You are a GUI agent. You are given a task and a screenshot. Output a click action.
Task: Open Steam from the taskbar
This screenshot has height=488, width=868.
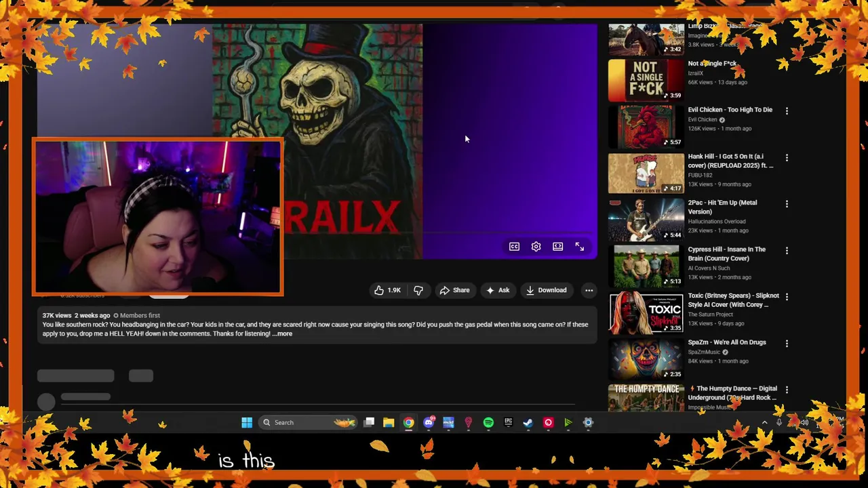(528, 422)
